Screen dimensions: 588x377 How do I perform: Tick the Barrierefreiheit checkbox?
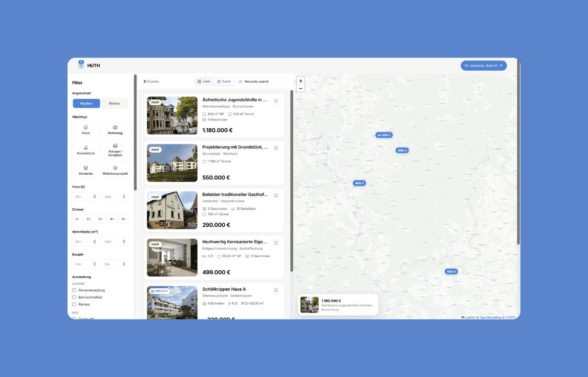pos(74,297)
